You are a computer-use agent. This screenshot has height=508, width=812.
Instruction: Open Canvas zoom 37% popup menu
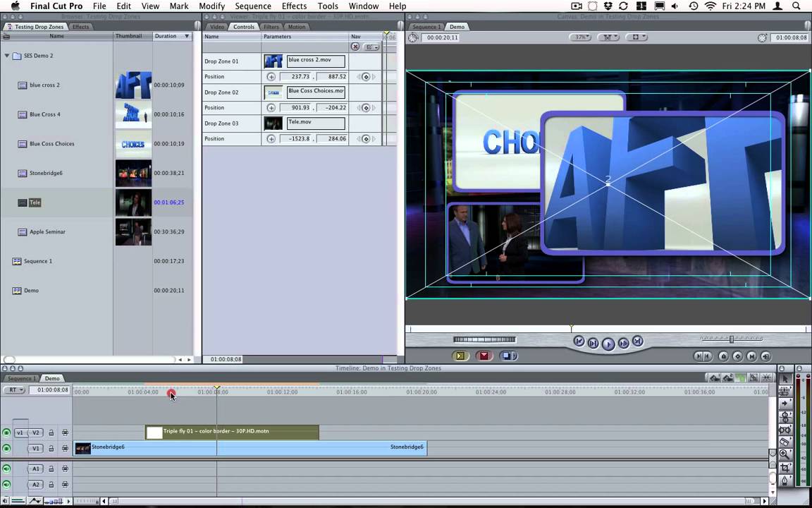581,37
